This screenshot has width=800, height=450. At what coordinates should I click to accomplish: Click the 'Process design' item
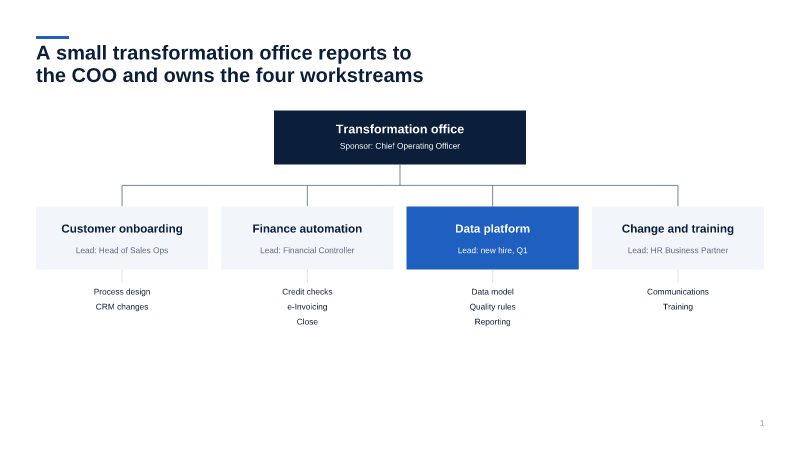[122, 292]
